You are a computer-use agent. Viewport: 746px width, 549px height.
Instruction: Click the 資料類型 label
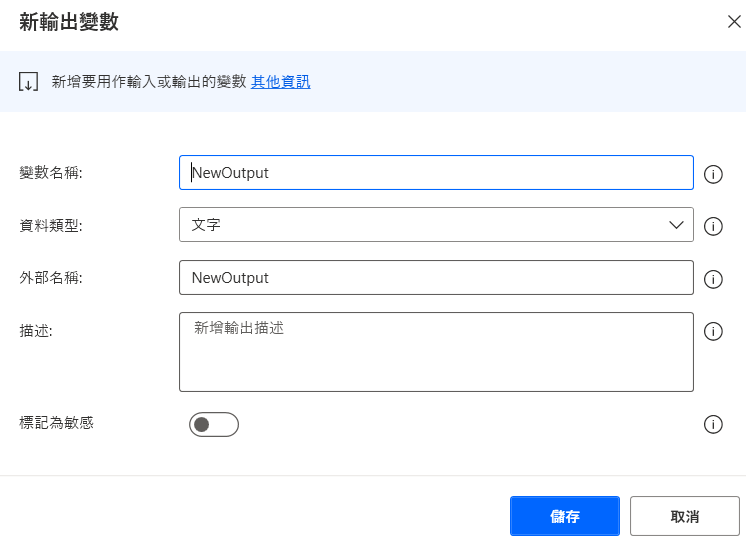(50, 225)
